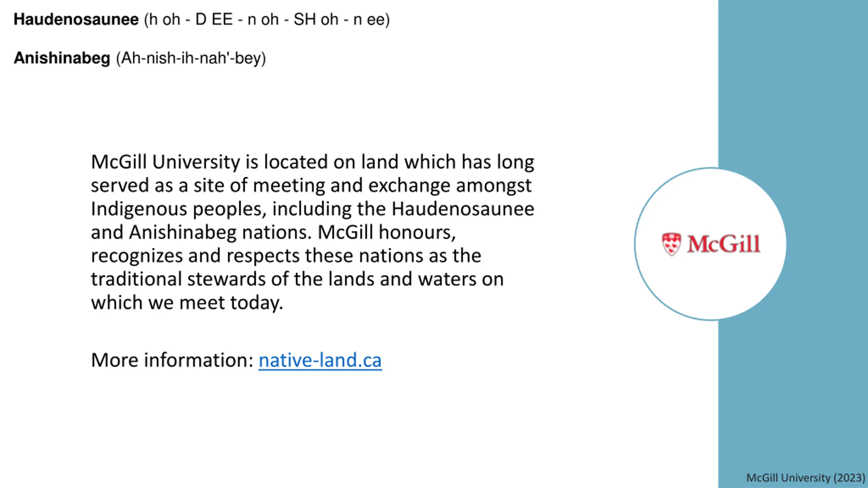Image resolution: width=868 pixels, height=488 pixels.
Task: Open the native-land.ca link
Action: point(320,360)
